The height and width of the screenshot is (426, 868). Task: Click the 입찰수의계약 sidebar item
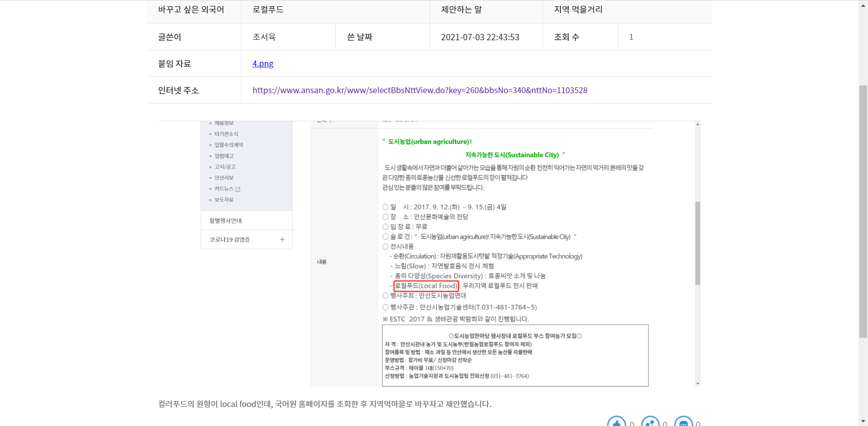tap(228, 145)
